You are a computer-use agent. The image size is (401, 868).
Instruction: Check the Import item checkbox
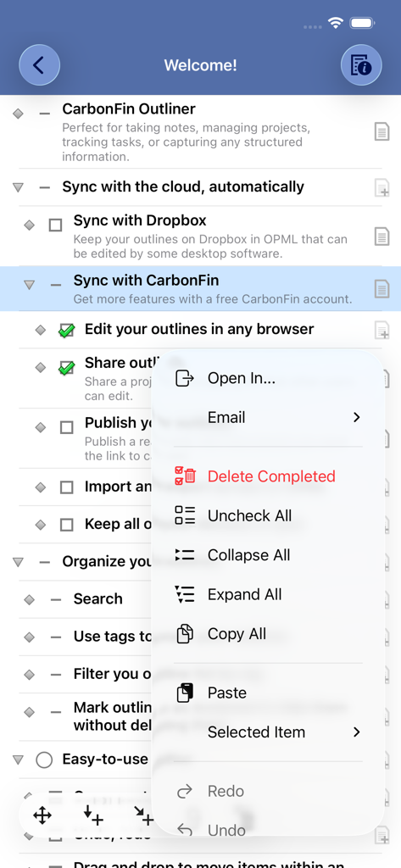pyautogui.click(x=66, y=487)
